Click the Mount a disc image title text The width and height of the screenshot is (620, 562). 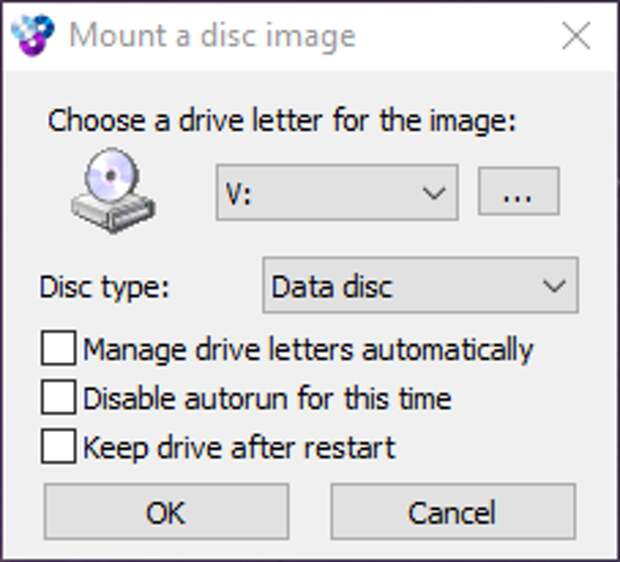[x=212, y=37]
